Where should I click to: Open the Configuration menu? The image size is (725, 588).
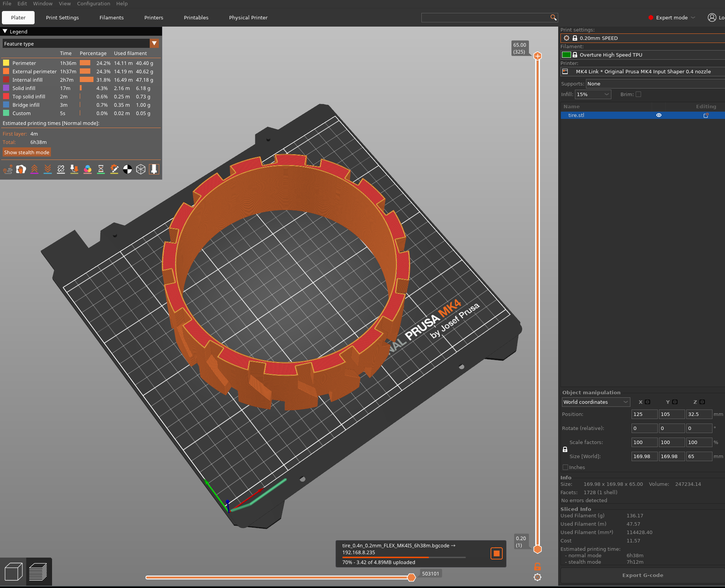pyautogui.click(x=93, y=3)
